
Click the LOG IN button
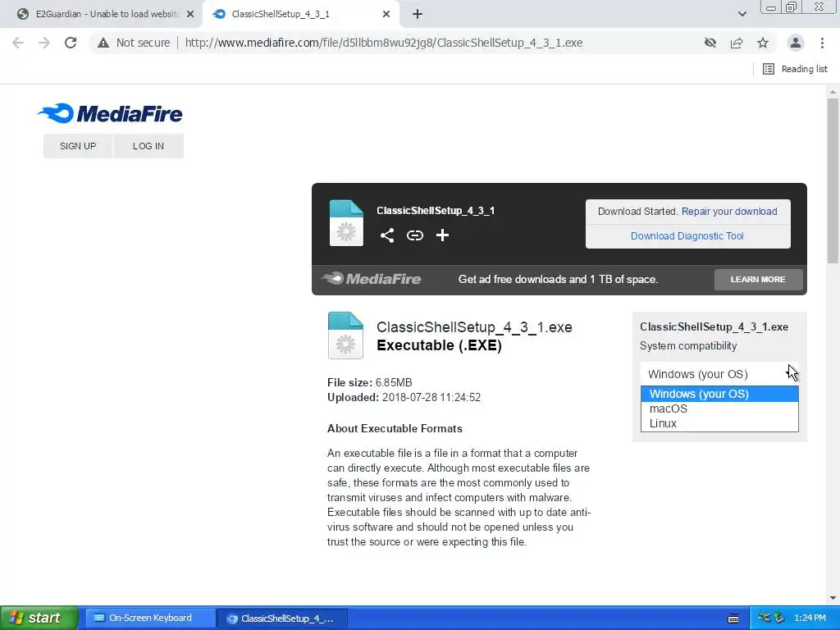click(x=148, y=146)
